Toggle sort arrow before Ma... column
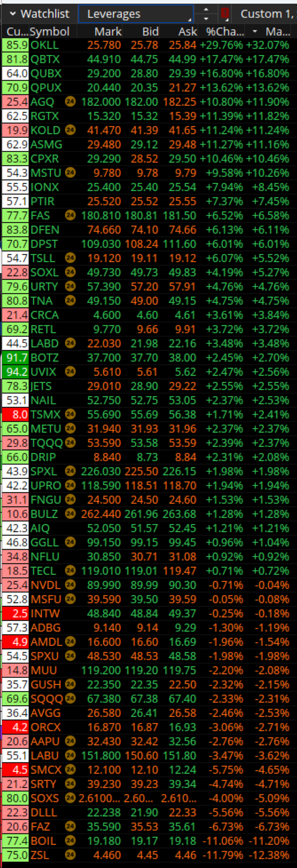297x868 pixels. 255,31
